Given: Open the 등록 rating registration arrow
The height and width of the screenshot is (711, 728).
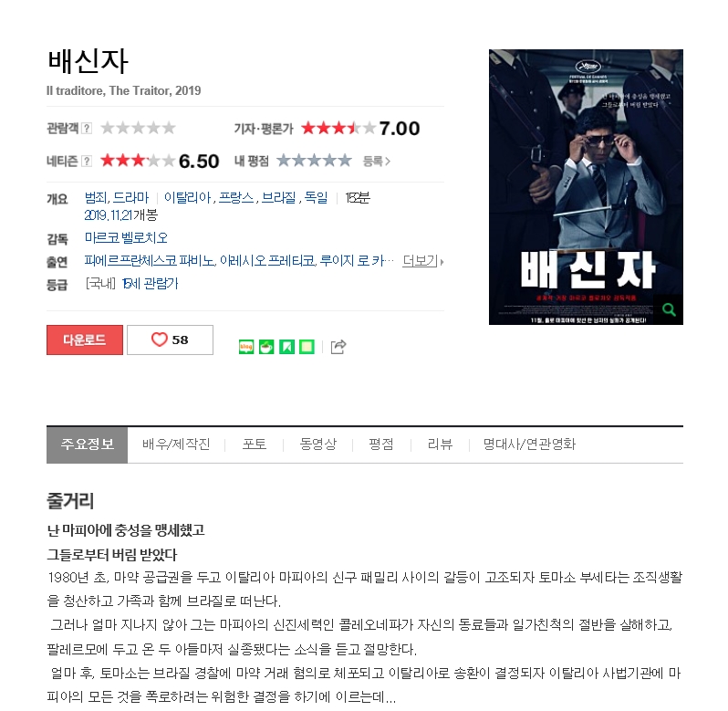Looking at the screenshot, I should click(x=377, y=162).
